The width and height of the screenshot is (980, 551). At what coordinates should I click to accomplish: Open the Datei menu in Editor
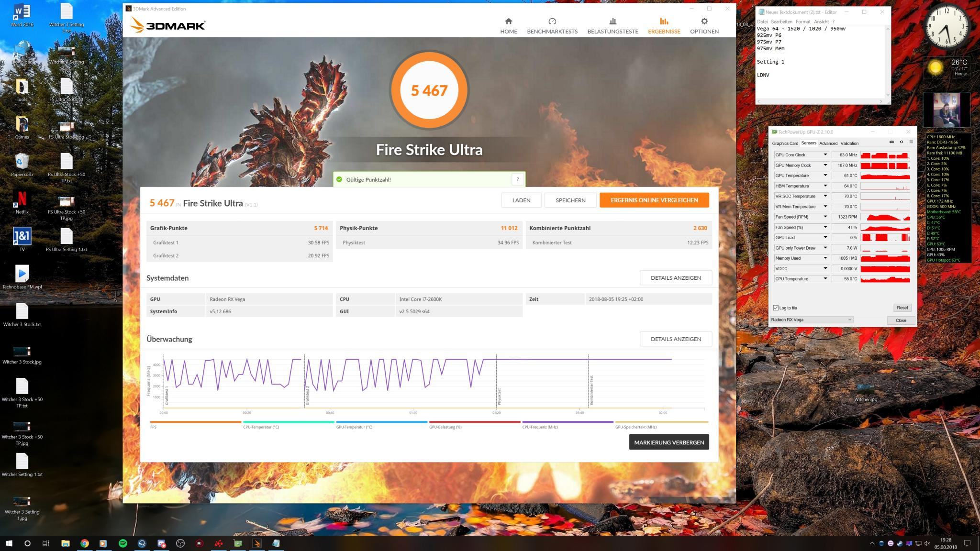[x=762, y=22]
